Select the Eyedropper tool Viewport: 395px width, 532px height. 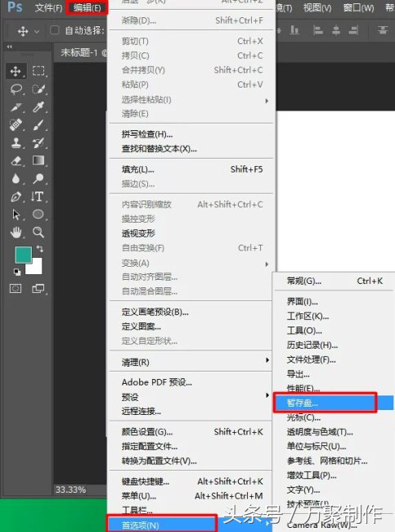coord(38,107)
